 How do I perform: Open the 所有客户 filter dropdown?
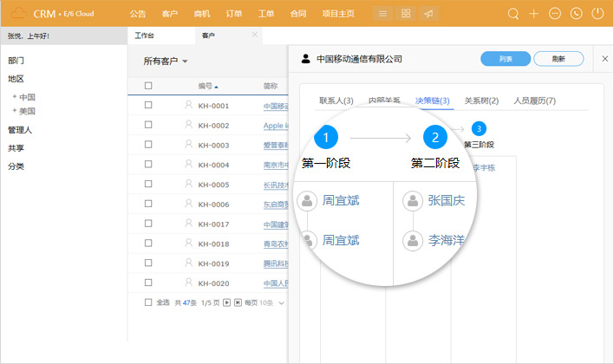pos(166,61)
